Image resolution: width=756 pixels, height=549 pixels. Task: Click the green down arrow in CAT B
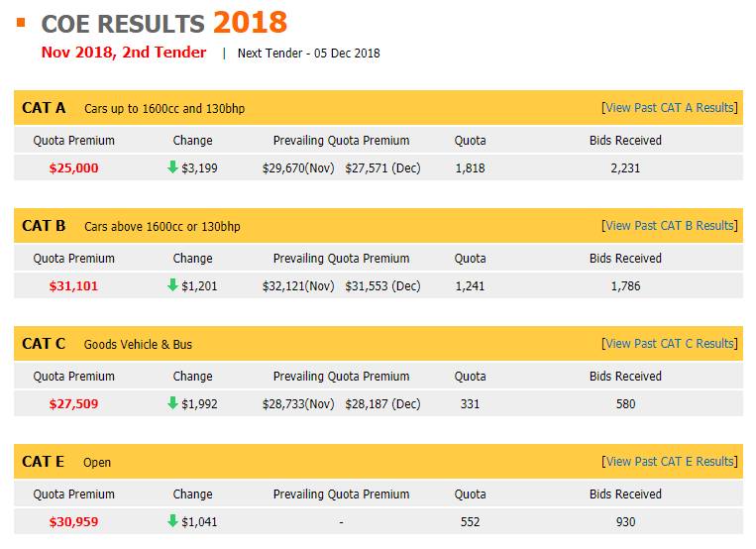pyautogui.click(x=172, y=285)
